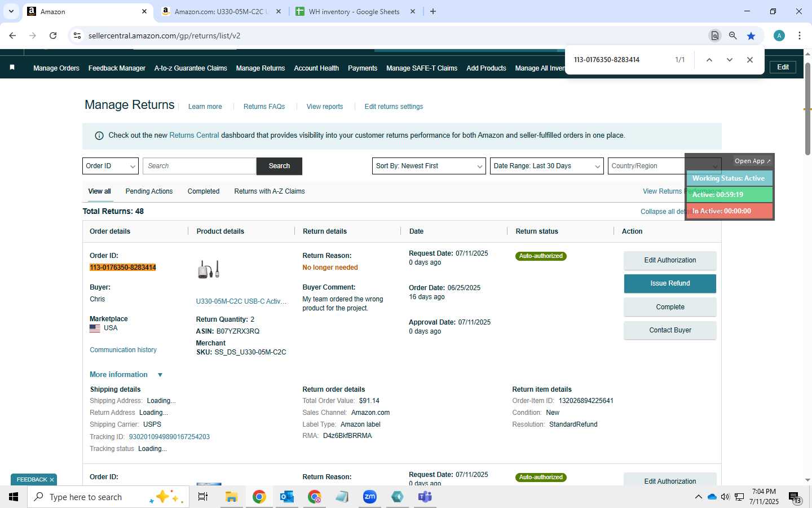Go to previous find result
This screenshot has height=508, width=812.
click(709, 60)
